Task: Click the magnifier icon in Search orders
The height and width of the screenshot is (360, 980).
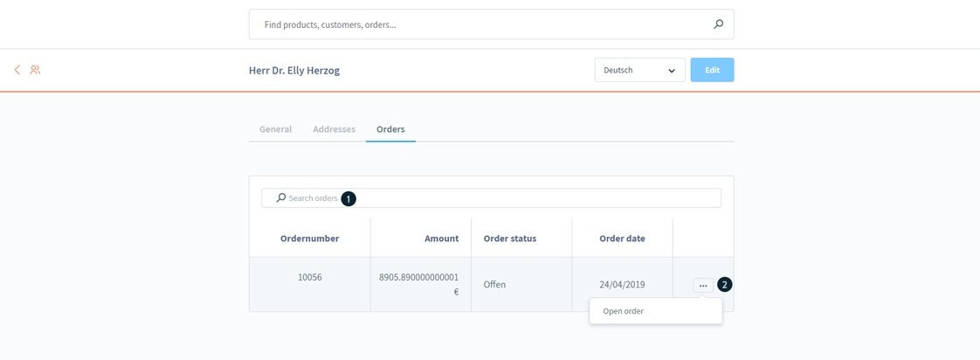Action: tap(280, 198)
